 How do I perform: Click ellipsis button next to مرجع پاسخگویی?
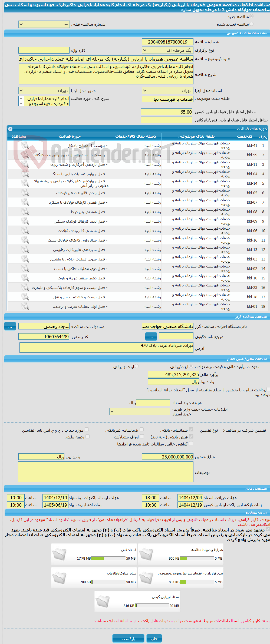tap(151, 336)
